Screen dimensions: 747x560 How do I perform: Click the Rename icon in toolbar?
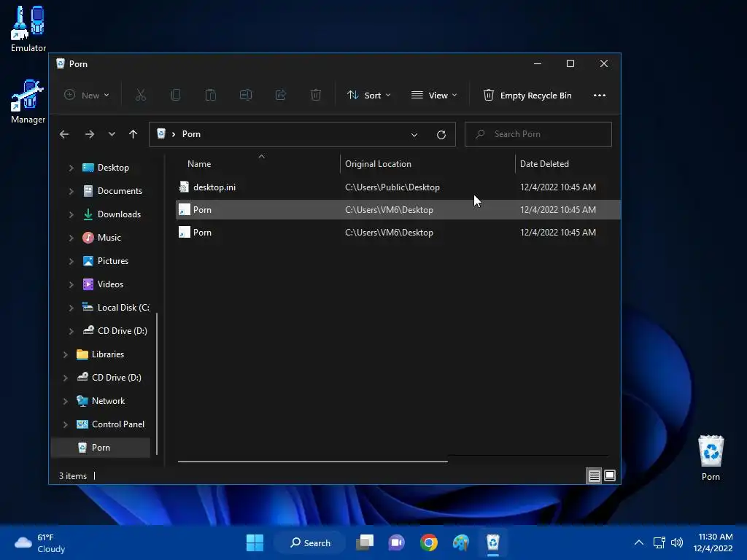pos(246,96)
